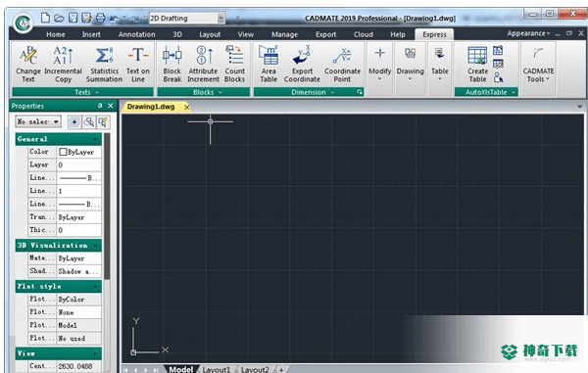Viewport: 588px width, 373px height.
Task: Toggle the PICKADD icon in Properties
Action: [74, 121]
